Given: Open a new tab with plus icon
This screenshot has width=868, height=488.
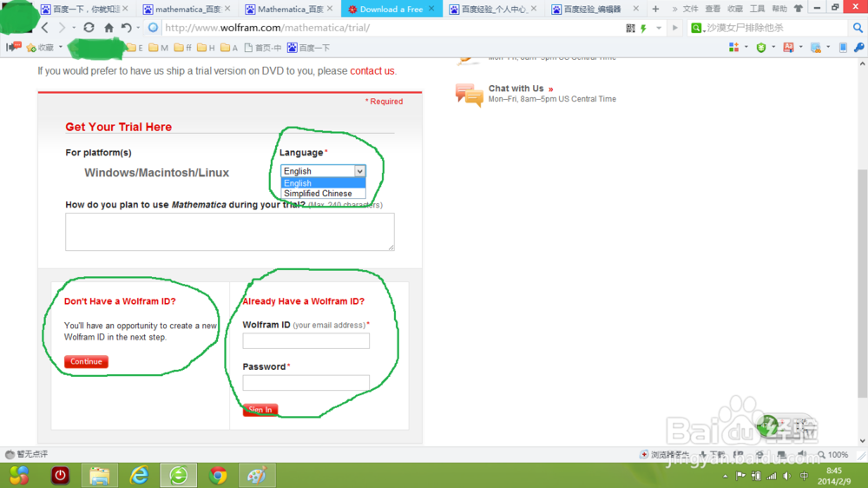Looking at the screenshot, I should 655,9.
